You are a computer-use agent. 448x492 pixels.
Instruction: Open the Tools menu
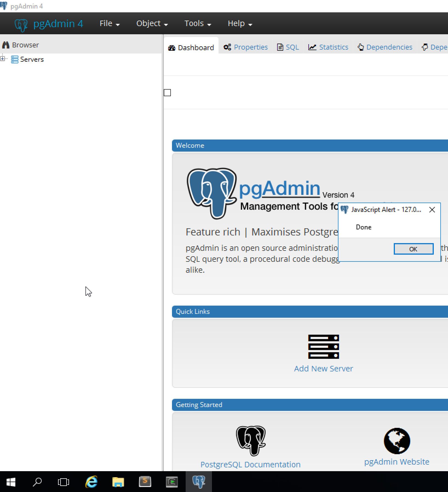tap(198, 24)
